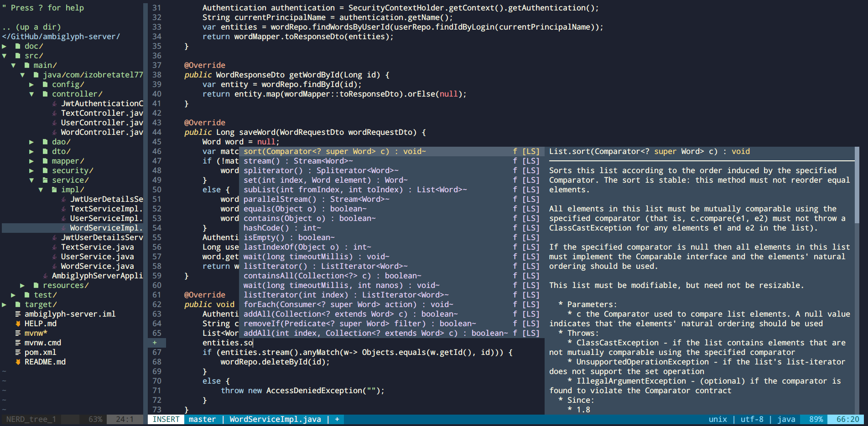
Task: Expand the dto/ folder arrow
Action: click(x=31, y=151)
